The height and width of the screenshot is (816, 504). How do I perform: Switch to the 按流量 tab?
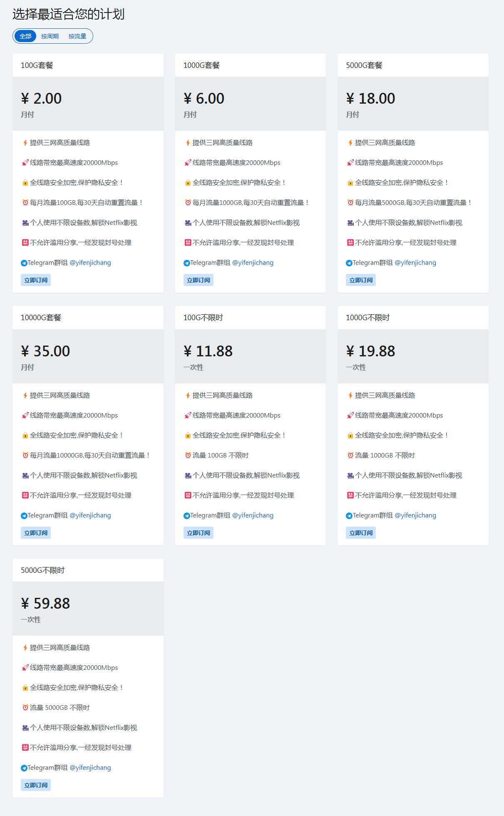pyautogui.click(x=77, y=36)
